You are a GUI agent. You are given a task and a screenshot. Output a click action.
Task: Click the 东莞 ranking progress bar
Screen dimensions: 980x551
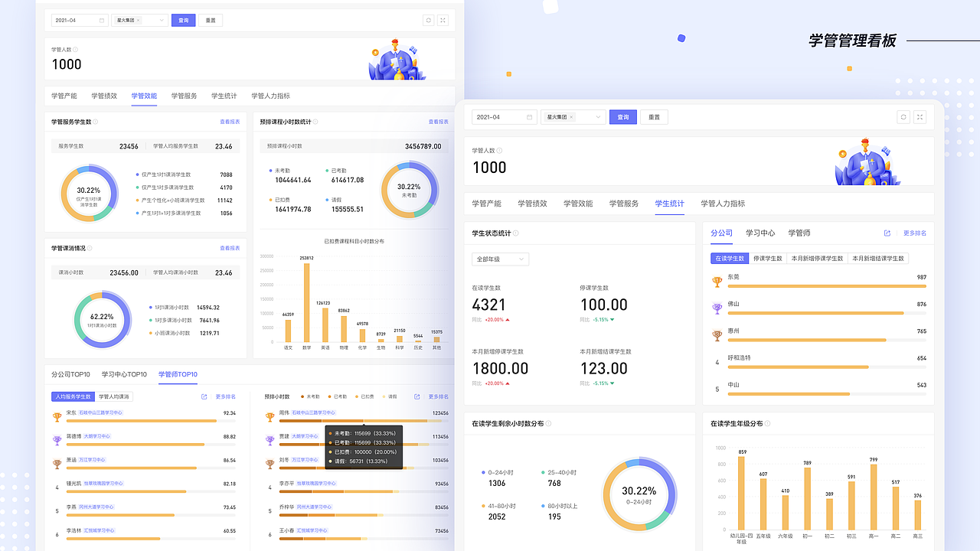pos(827,285)
